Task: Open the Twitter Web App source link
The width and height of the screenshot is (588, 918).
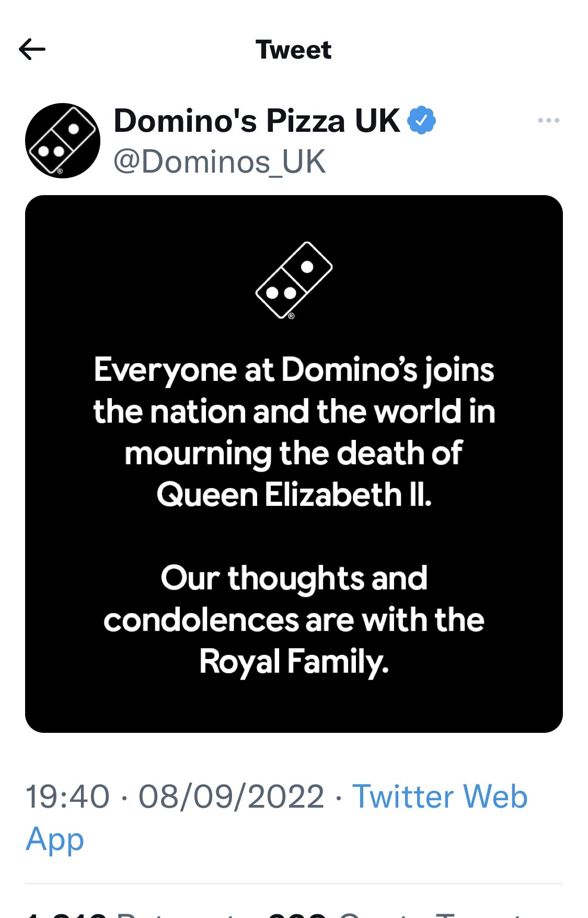Action: pos(440,797)
